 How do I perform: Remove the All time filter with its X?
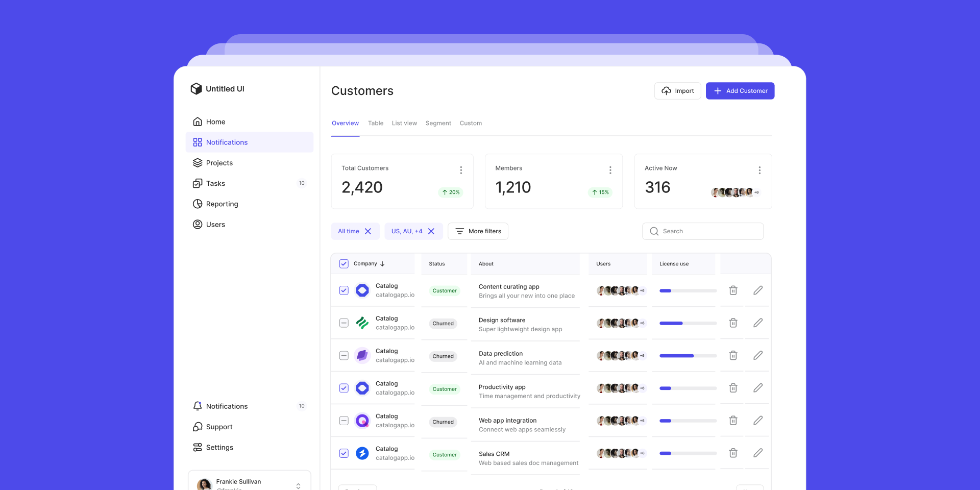(x=368, y=231)
